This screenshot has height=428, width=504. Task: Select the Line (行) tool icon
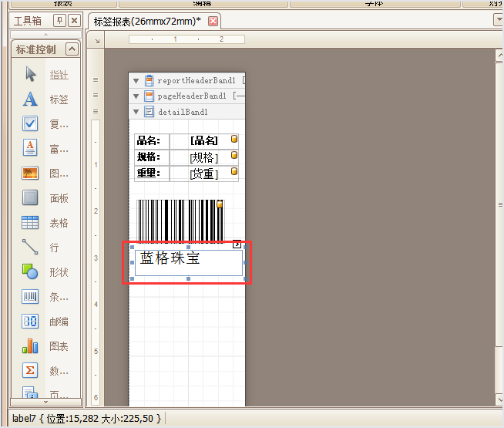point(30,247)
